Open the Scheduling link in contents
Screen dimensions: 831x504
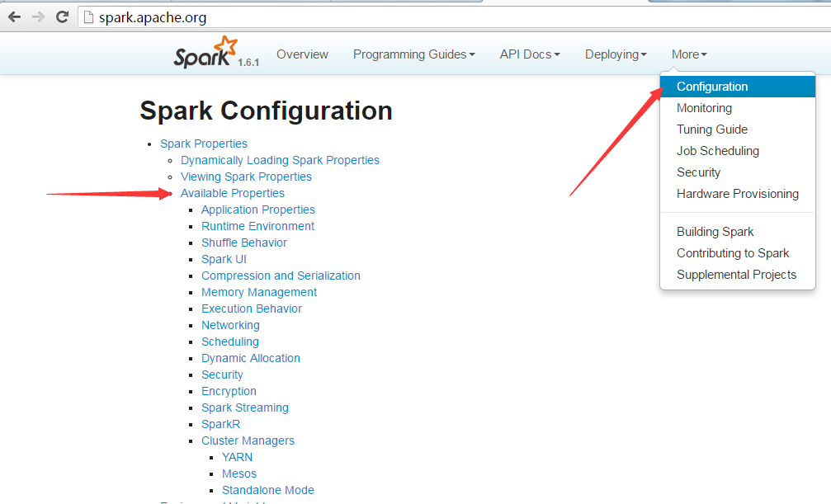[x=230, y=341]
